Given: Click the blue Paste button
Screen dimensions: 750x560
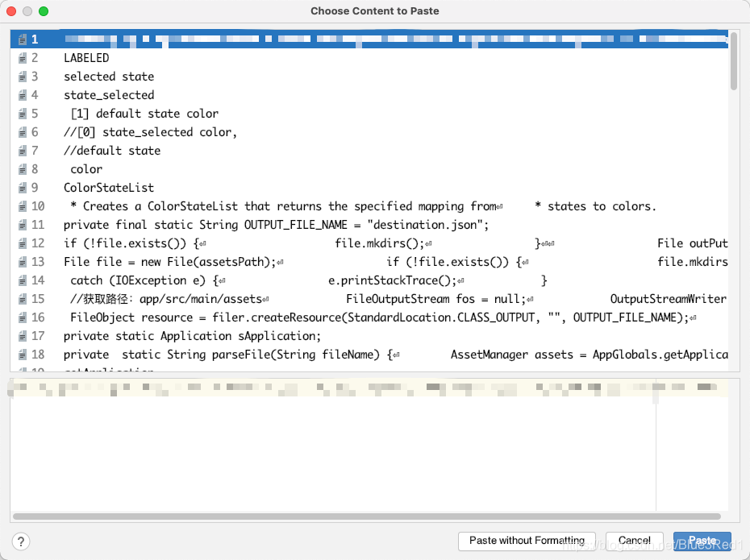Looking at the screenshot, I should (702, 541).
